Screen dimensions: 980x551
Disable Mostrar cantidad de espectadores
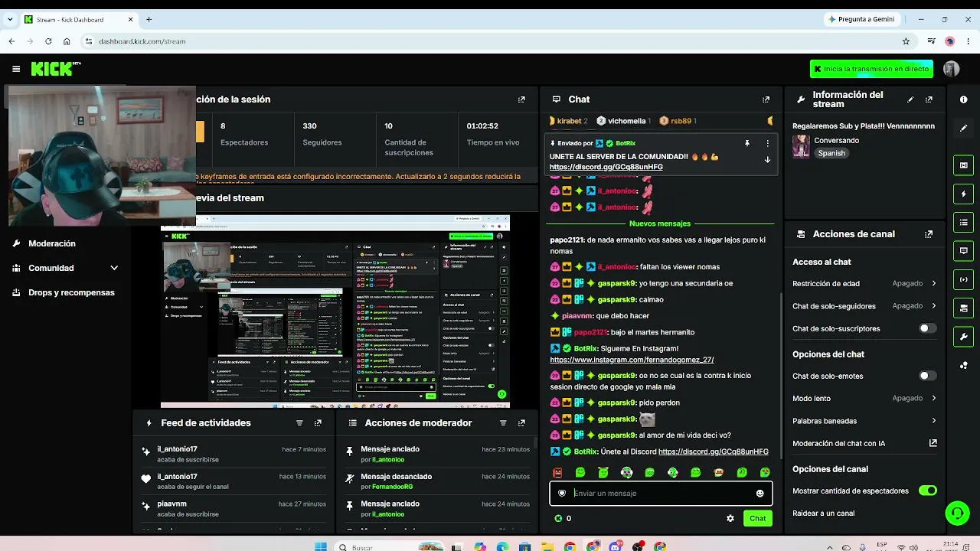(927, 491)
